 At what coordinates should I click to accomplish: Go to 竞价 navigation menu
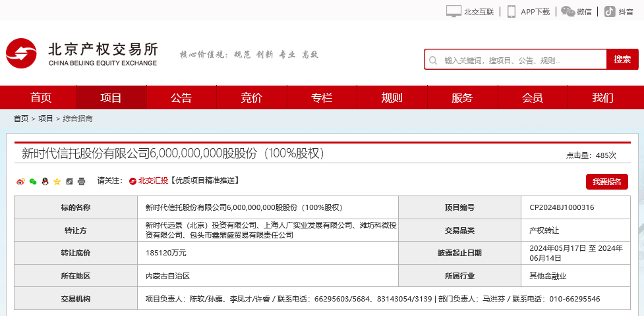tap(251, 98)
